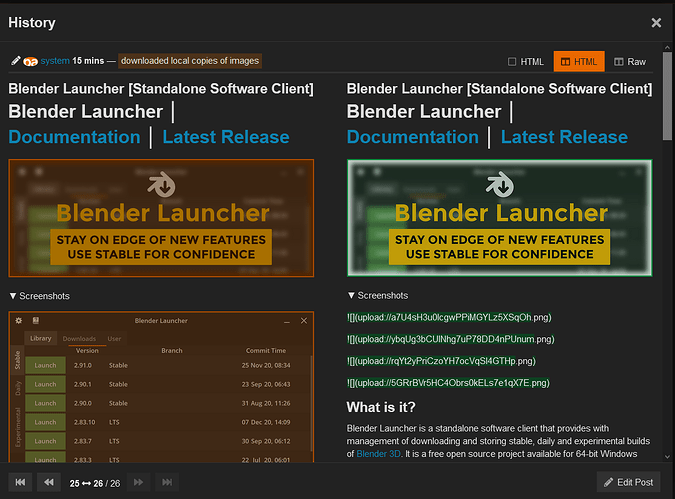Click the Commit Time column header
Screen dimensions: 675x499
pyautogui.click(x=266, y=350)
